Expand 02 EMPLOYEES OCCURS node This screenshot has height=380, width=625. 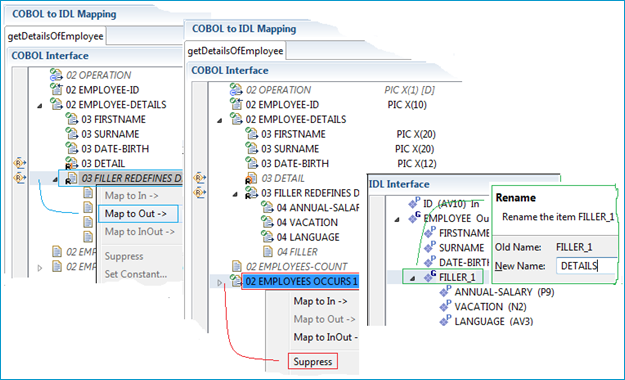pyautogui.click(x=220, y=283)
